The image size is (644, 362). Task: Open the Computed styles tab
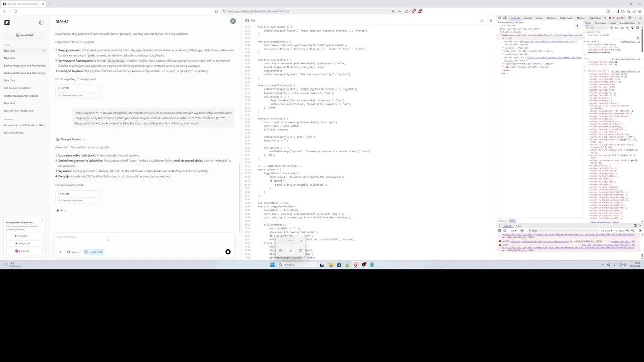tap(600, 23)
